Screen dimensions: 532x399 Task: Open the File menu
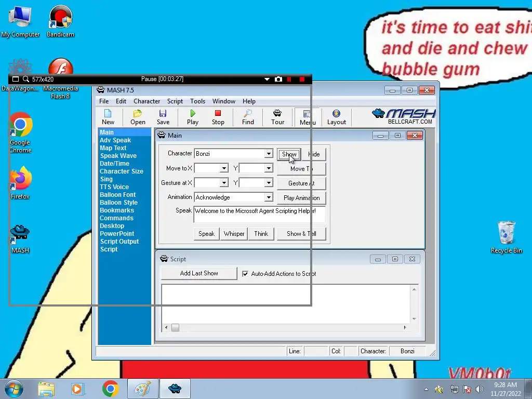(x=104, y=101)
